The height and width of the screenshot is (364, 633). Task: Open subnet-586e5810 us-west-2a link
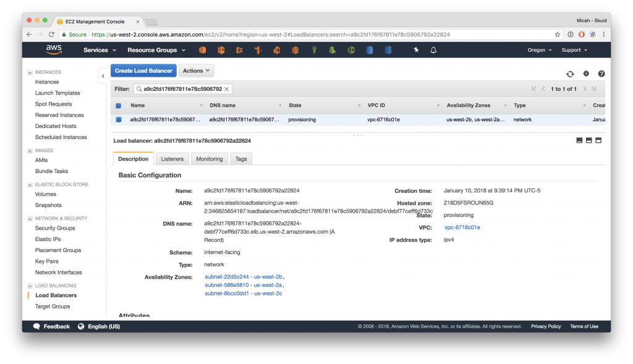[243, 285]
